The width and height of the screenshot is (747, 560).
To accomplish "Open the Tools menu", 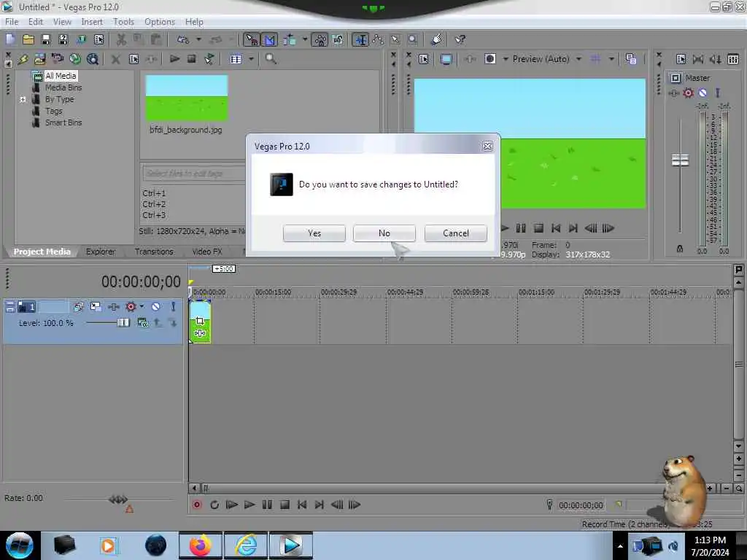I will tap(123, 21).
